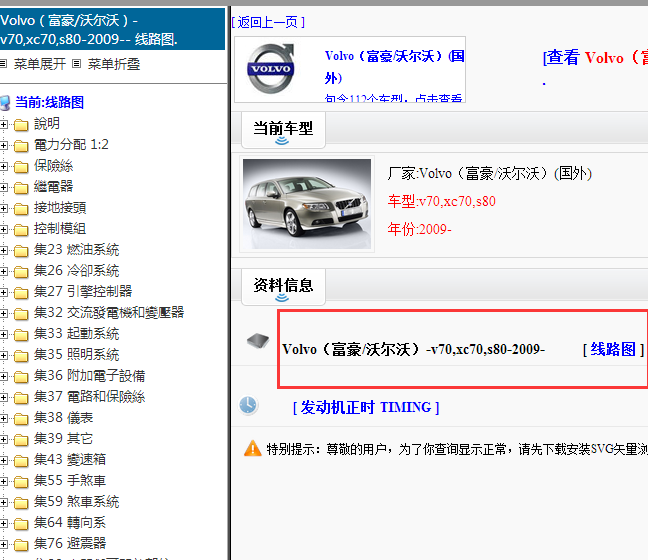The image size is (648, 560).
Task: Click Volvo（富豪/沃尔沃）-v70,xc70,s80-2009- entry text
Action: coord(414,350)
